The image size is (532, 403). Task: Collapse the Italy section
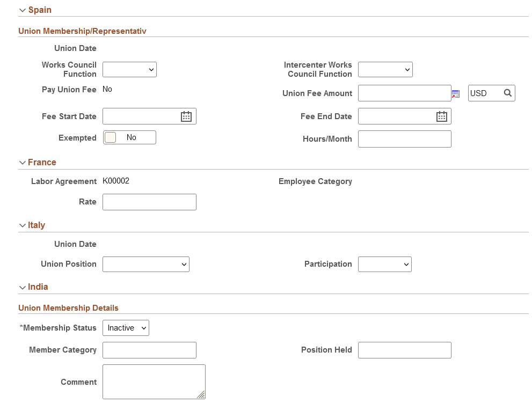[x=22, y=225]
